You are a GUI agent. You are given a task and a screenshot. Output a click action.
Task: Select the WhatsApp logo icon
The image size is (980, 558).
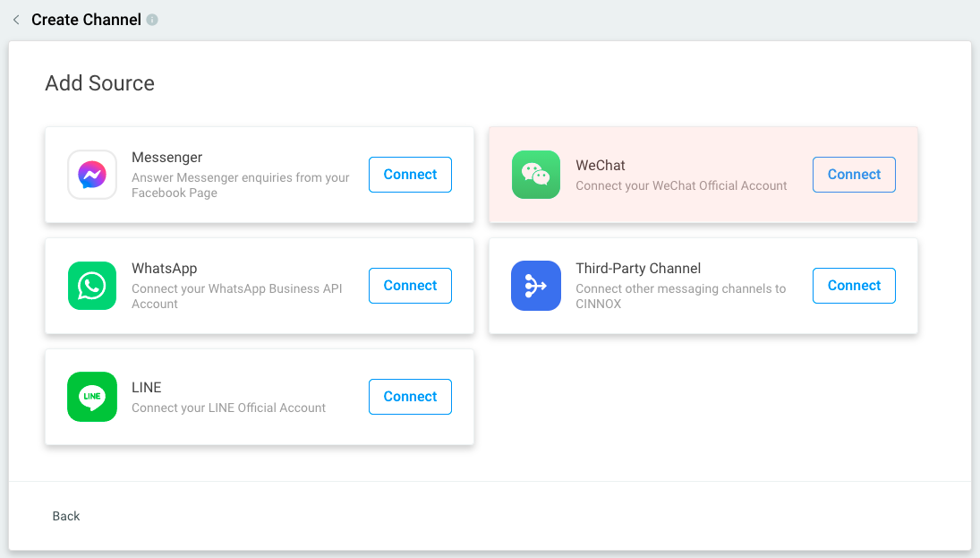coord(92,285)
